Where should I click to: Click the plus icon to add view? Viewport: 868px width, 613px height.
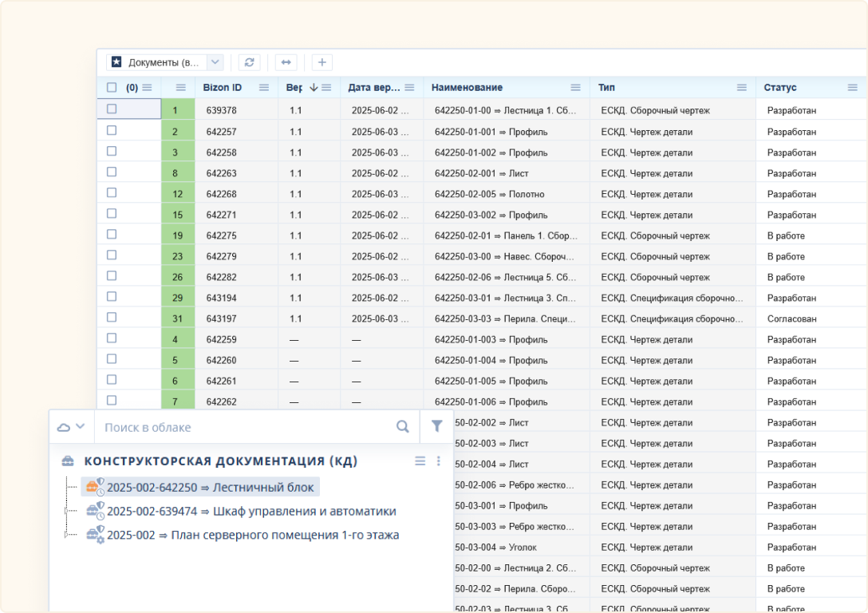pyautogui.click(x=322, y=62)
